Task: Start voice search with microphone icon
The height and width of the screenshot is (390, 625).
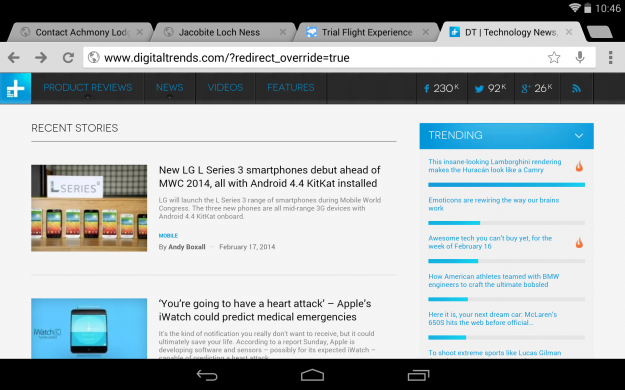Action: tap(580, 57)
